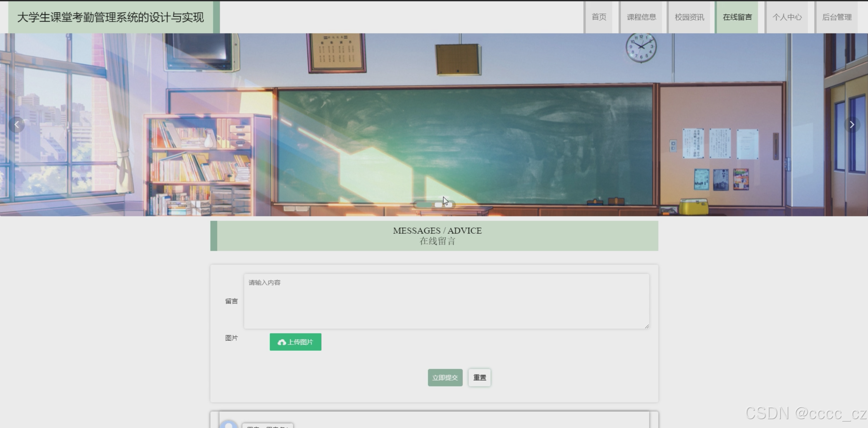Open the 首页 home tab

599,17
